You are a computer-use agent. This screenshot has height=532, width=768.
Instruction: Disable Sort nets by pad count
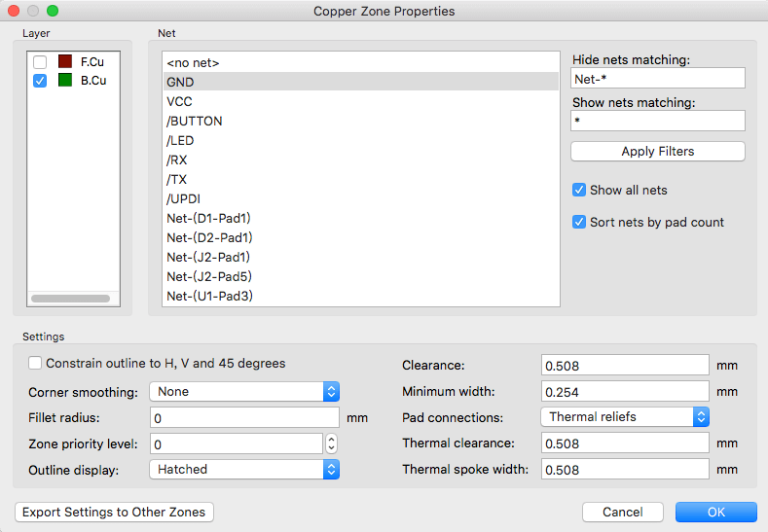(x=579, y=222)
